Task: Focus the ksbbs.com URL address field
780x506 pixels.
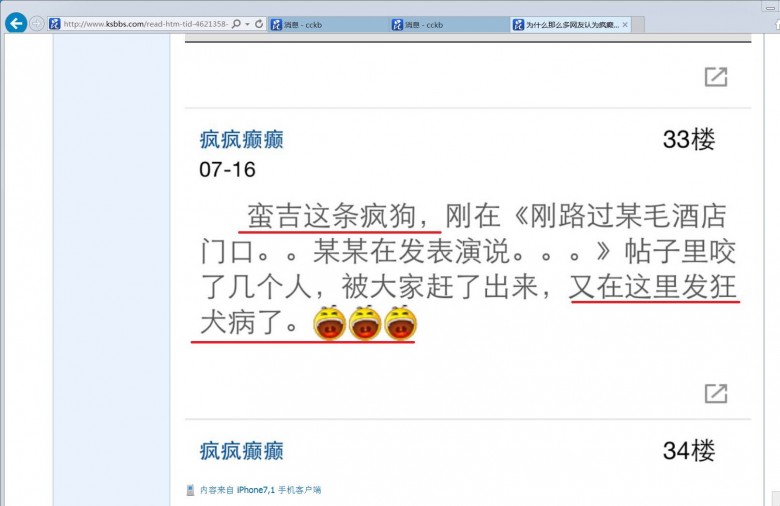Action: pyautogui.click(x=145, y=24)
